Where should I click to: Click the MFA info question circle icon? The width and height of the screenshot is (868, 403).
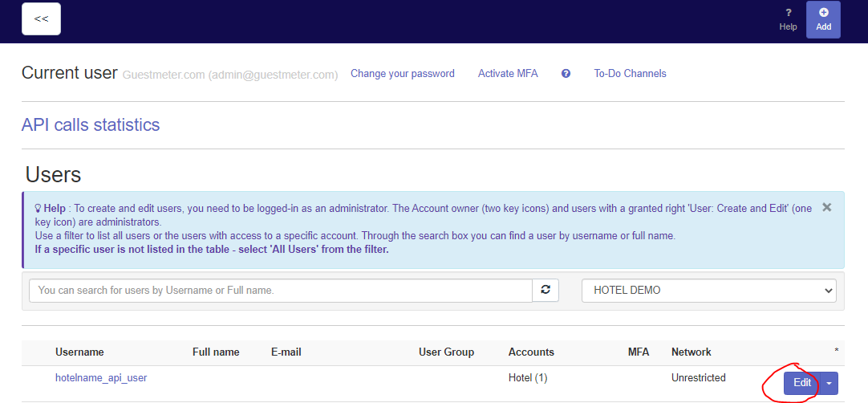pyautogui.click(x=566, y=74)
